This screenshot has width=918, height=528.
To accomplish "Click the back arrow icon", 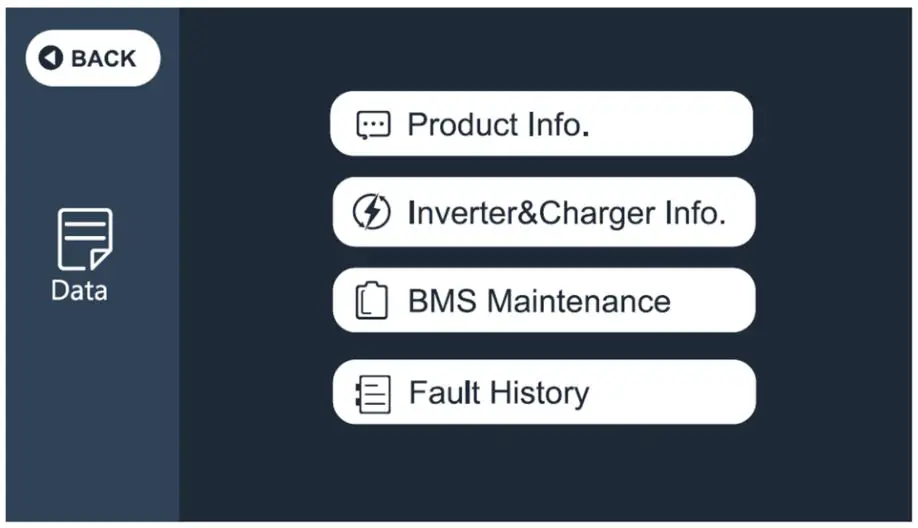I will point(51,58).
